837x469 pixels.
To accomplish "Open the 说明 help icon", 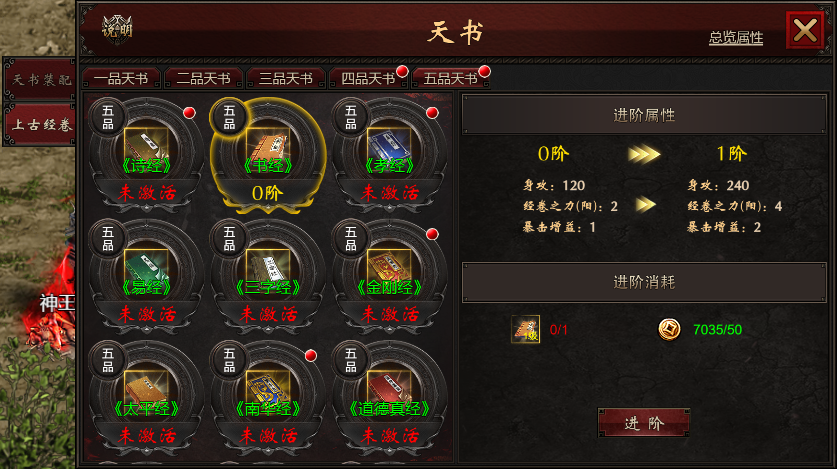I will 117,29.
